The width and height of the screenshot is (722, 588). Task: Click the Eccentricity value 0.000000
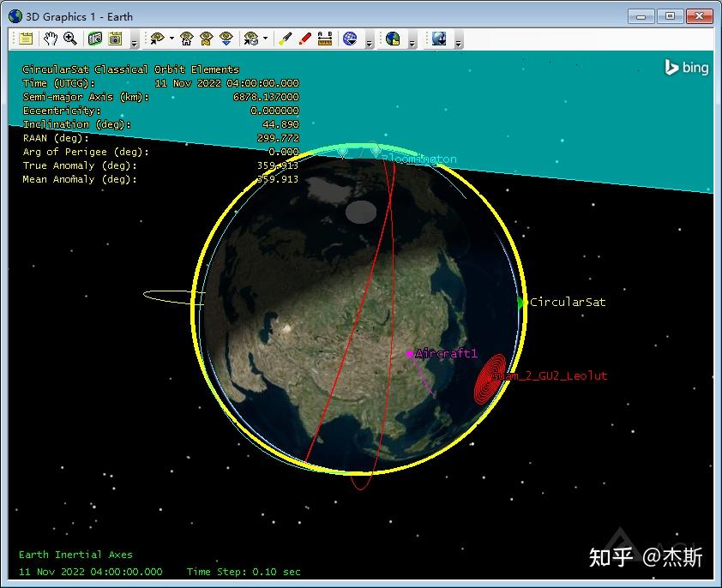(274, 111)
